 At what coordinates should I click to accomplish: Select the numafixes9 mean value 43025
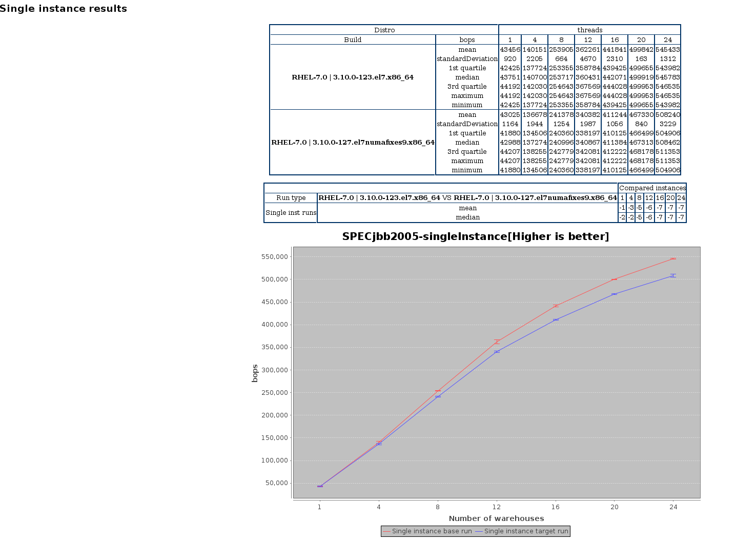pos(510,115)
